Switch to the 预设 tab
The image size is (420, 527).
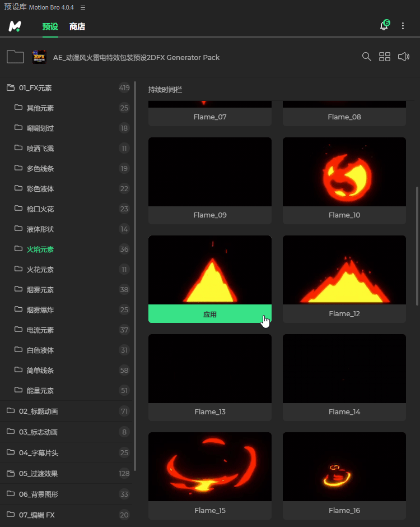[x=50, y=26]
